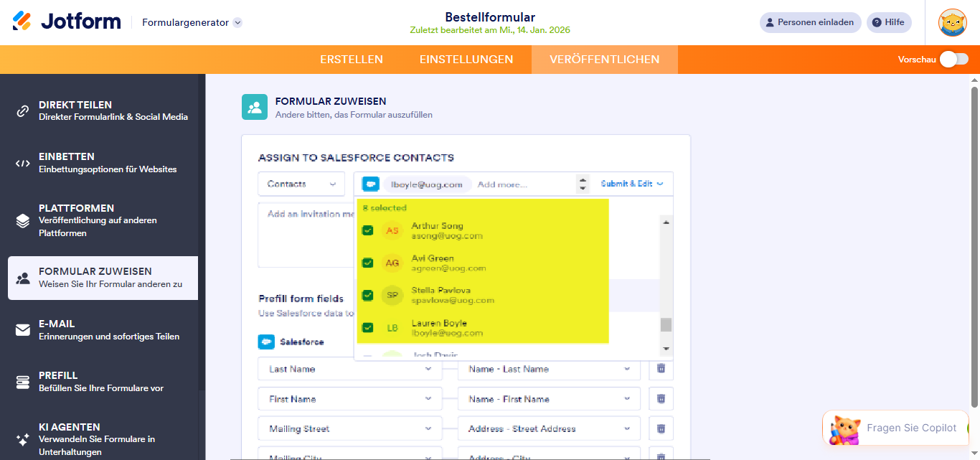Select the VERÖFFENTLICHEN tab

click(605, 60)
